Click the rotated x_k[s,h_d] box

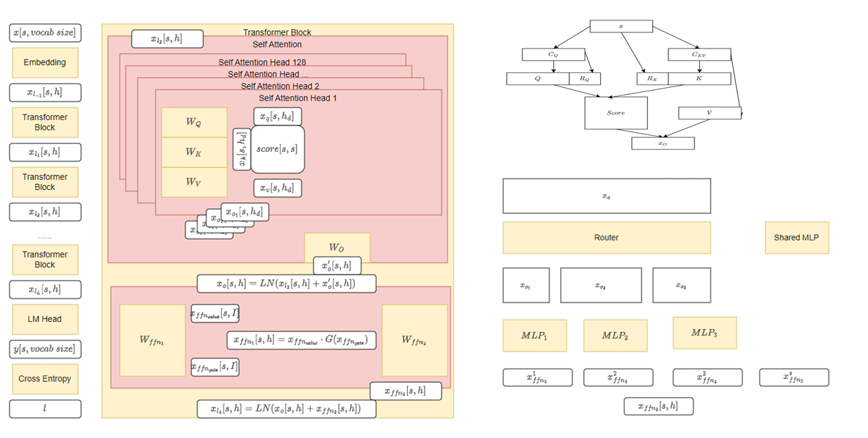coord(241,149)
